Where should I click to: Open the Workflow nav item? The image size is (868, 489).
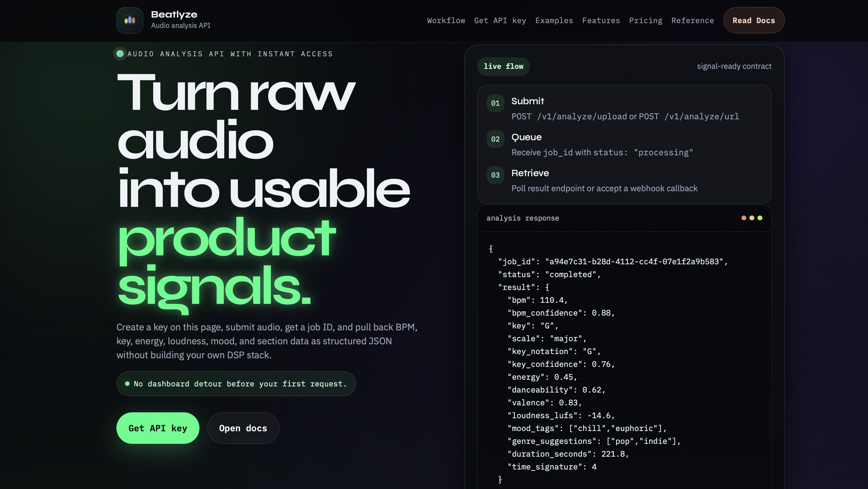(446, 21)
